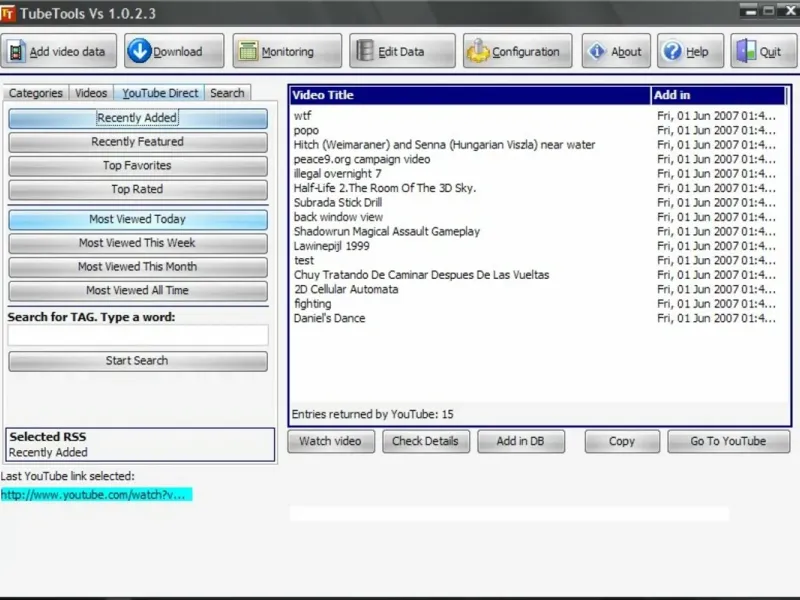800x600 pixels.
Task: Click the Help question mark icon
Action: [x=672, y=52]
